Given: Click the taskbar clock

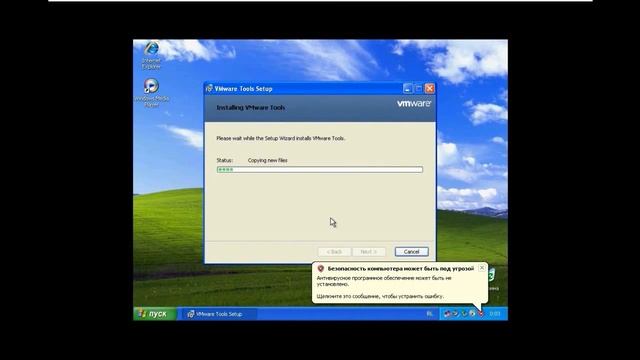Looking at the screenshot, I should click(495, 313).
